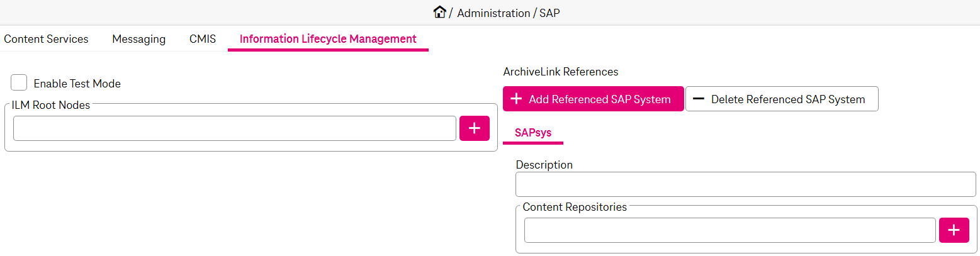Select the Information Lifecycle Management tab
Screen dimensions: 980x256
coord(328,39)
